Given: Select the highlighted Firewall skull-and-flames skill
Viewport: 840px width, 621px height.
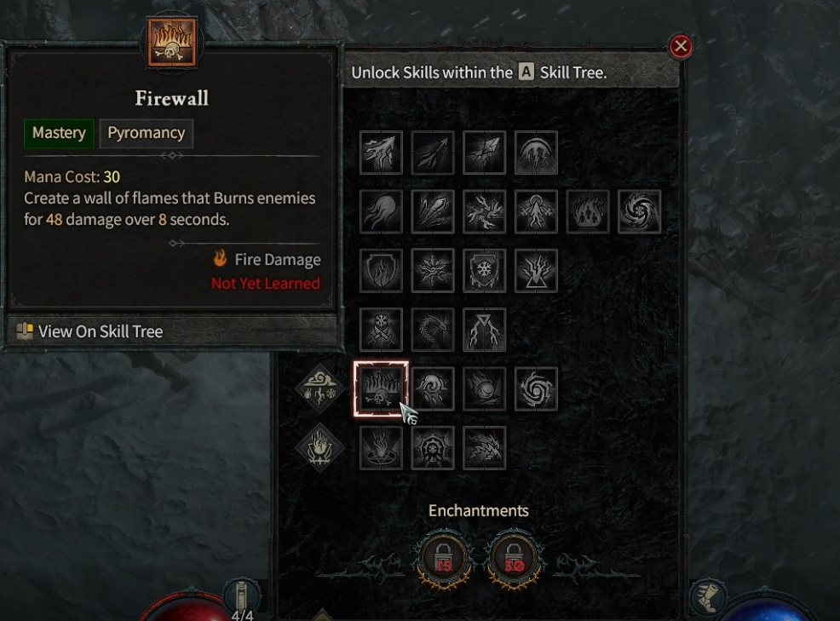Looking at the screenshot, I should pyautogui.click(x=381, y=389).
